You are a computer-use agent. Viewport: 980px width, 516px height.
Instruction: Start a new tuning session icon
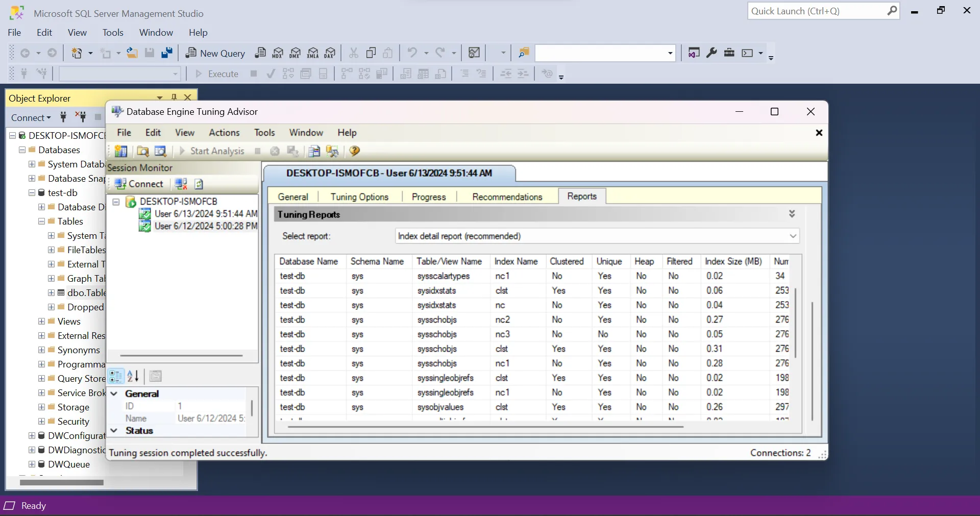point(121,151)
